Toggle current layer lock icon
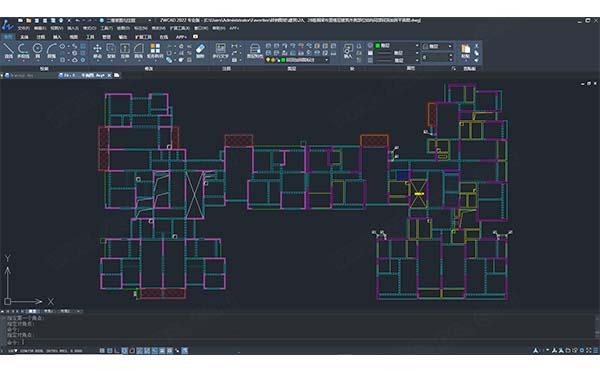This screenshot has width=600, height=371. pos(278,60)
